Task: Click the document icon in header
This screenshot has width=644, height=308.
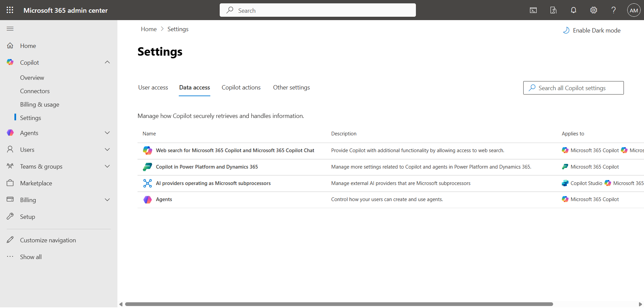Action: (x=553, y=10)
